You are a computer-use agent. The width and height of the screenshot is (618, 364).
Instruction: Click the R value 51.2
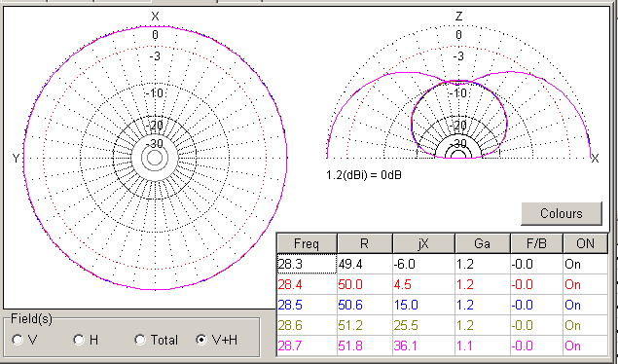click(x=365, y=325)
